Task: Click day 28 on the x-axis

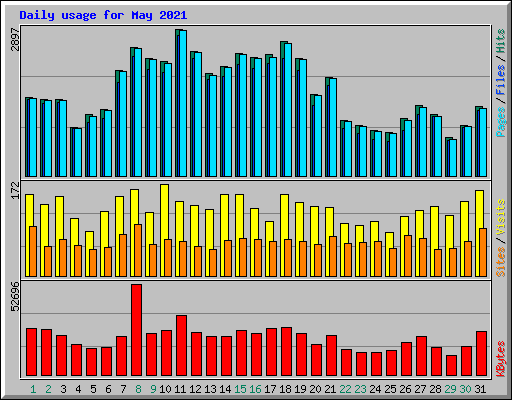Action: coord(435,389)
